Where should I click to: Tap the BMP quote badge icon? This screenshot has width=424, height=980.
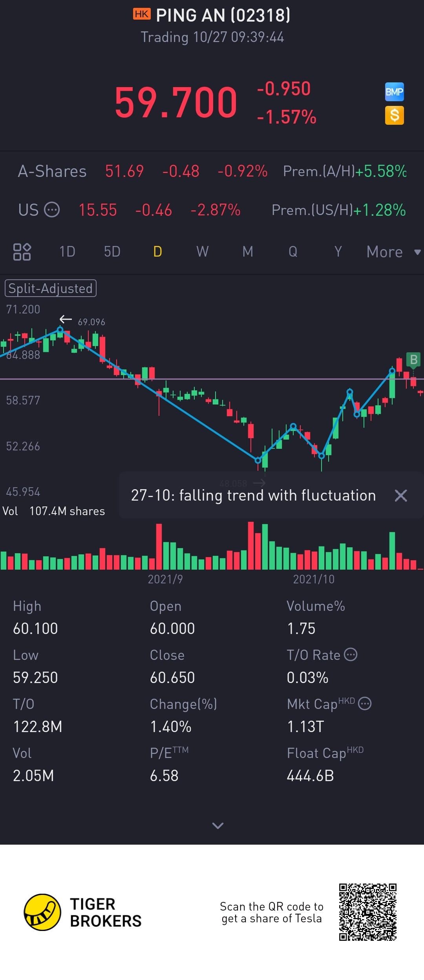point(394,92)
